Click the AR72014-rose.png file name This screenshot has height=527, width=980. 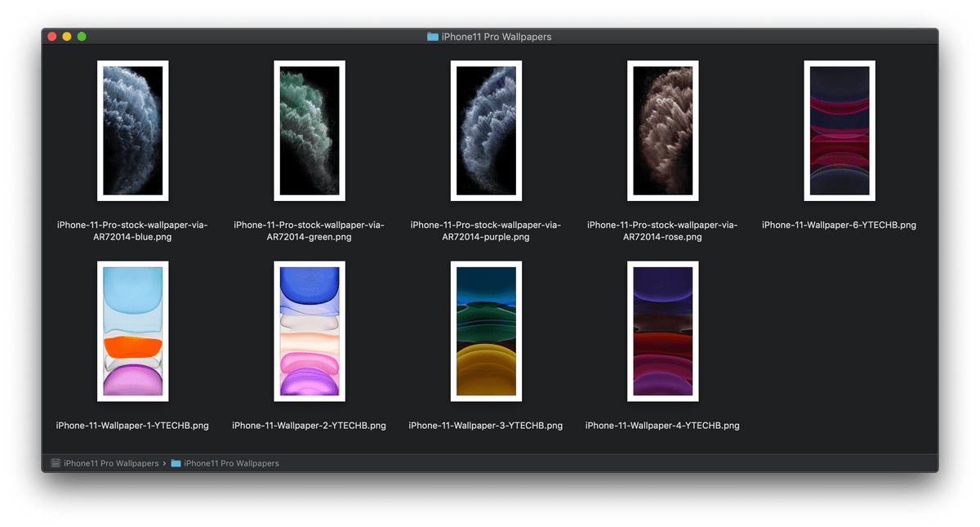point(662,231)
